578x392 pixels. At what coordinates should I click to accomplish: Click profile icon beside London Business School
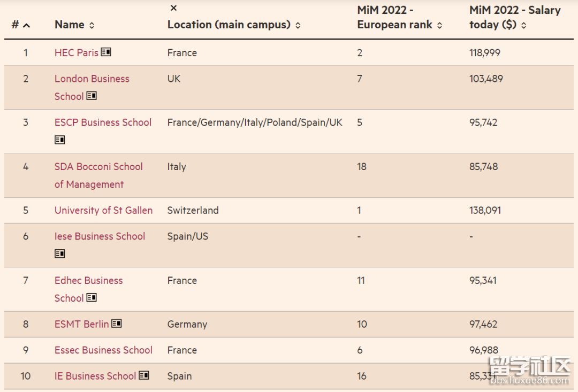pyautogui.click(x=92, y=96)
